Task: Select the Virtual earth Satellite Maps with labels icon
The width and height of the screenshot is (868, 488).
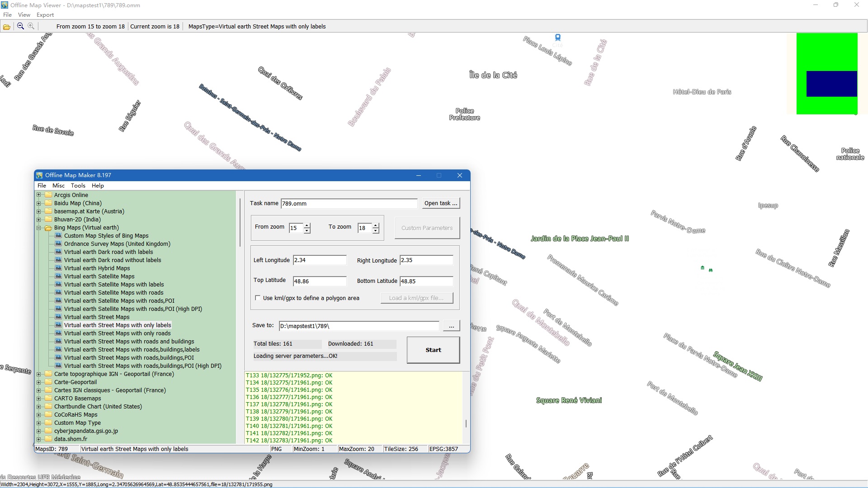Action: (x=58, y=284)
